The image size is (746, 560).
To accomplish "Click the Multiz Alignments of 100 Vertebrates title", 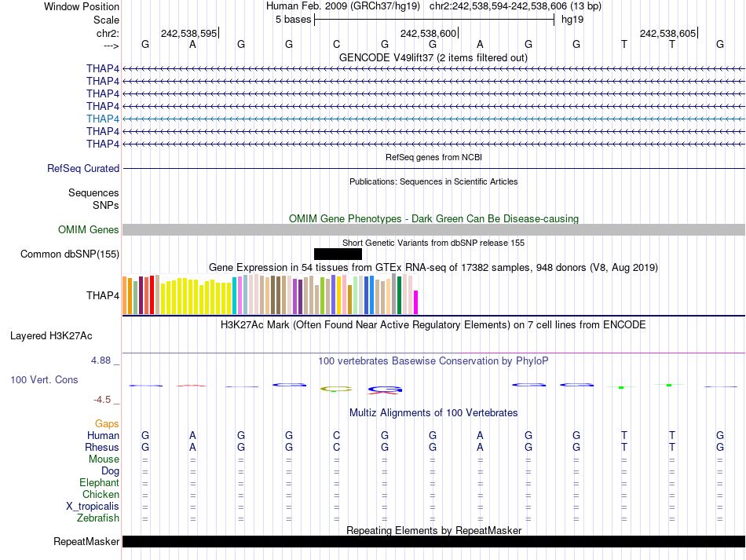I will pos(433,412).
